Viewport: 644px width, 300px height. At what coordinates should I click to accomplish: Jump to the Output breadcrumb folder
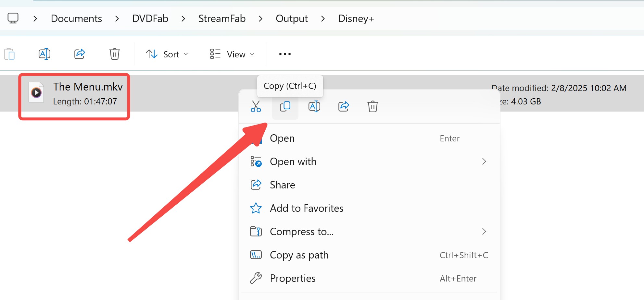pyautogui.click(x=292, y=18)
